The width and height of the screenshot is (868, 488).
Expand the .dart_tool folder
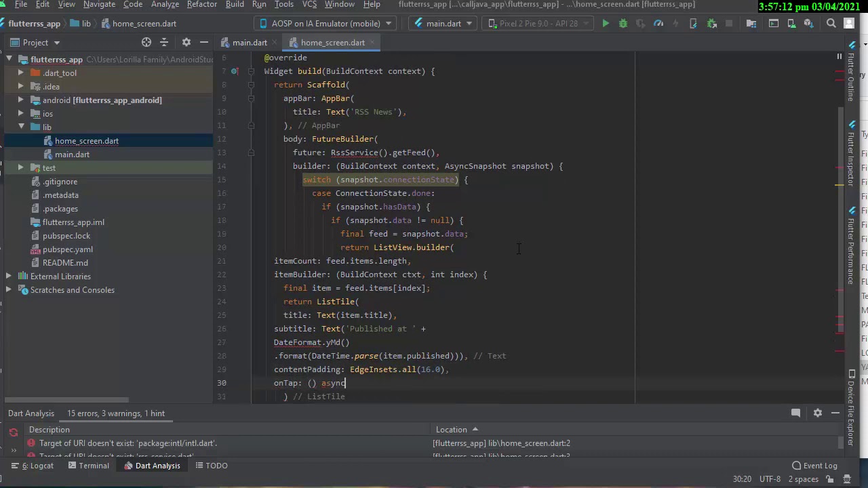tap(21, 73)
